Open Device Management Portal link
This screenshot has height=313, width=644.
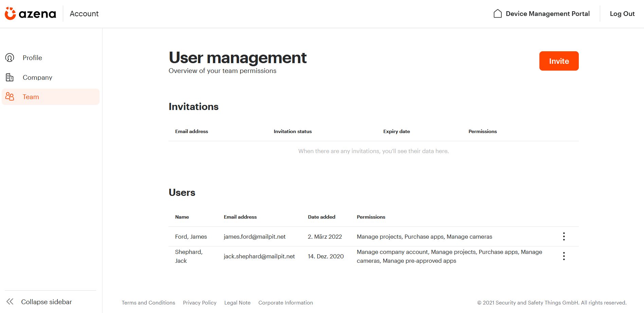(548, 14)
